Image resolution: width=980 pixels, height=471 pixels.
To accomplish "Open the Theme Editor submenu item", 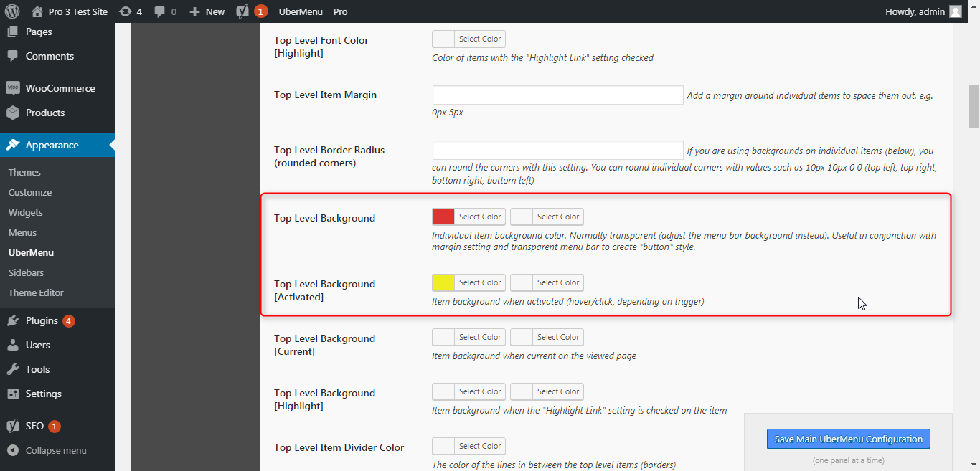I will 36,292.
